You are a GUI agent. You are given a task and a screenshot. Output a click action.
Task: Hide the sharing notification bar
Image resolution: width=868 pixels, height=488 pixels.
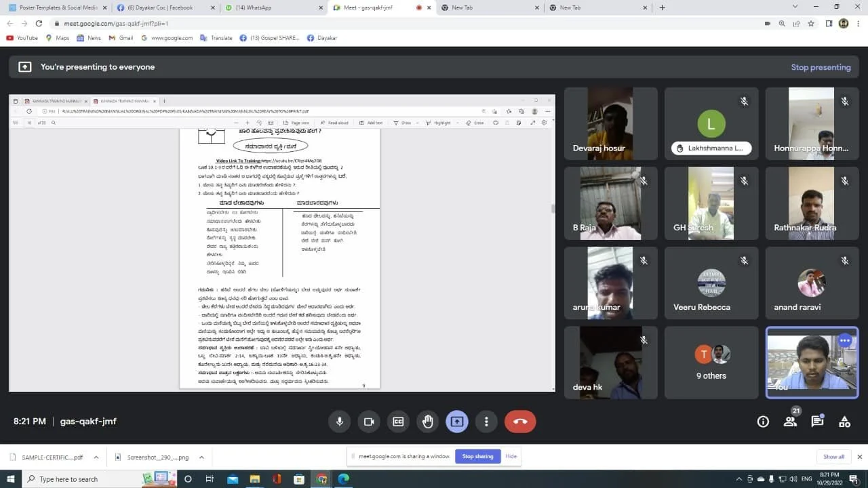511,456
